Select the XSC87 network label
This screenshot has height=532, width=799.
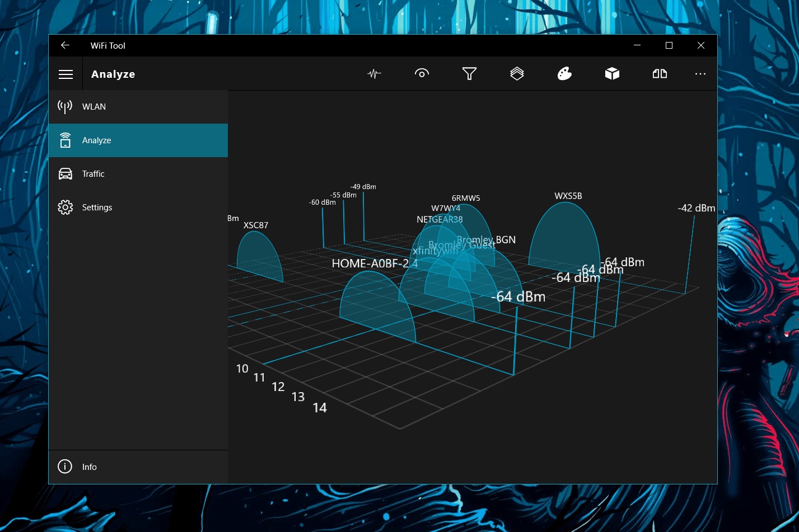[256, 225]
